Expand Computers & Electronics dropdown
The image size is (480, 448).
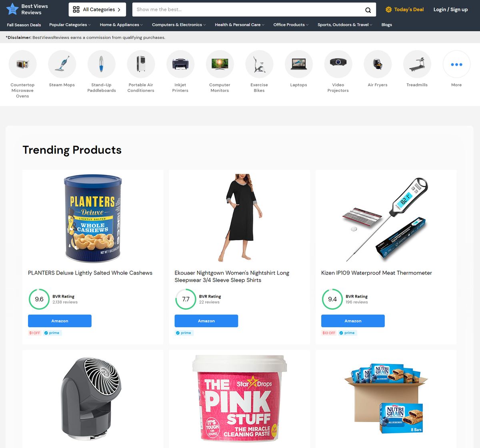(x=179, y=25)
